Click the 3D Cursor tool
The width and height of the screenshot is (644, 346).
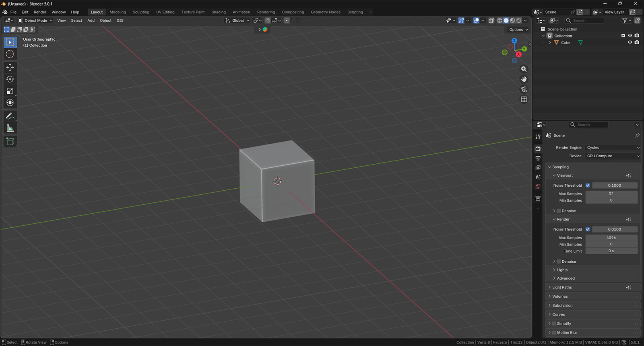(10, 54)
